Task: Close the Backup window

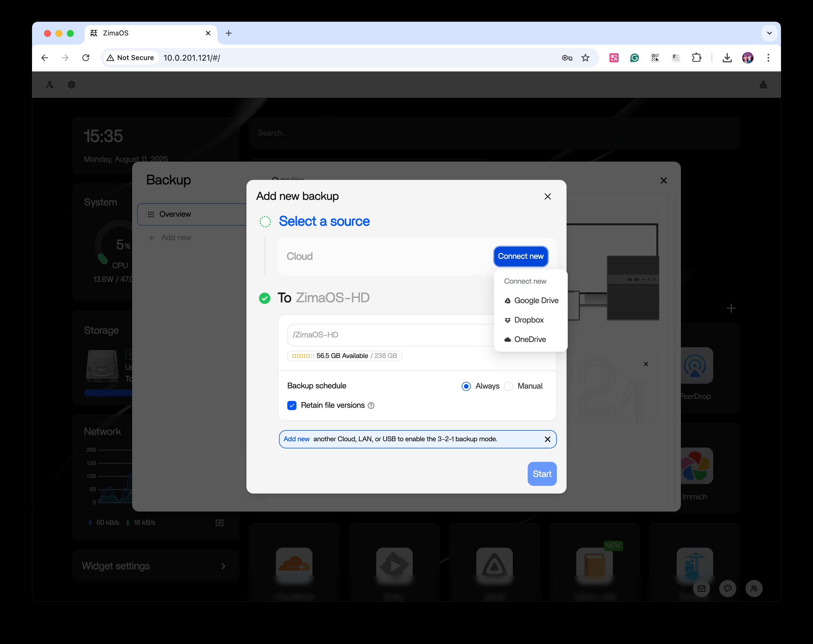Action: [663, 181]
